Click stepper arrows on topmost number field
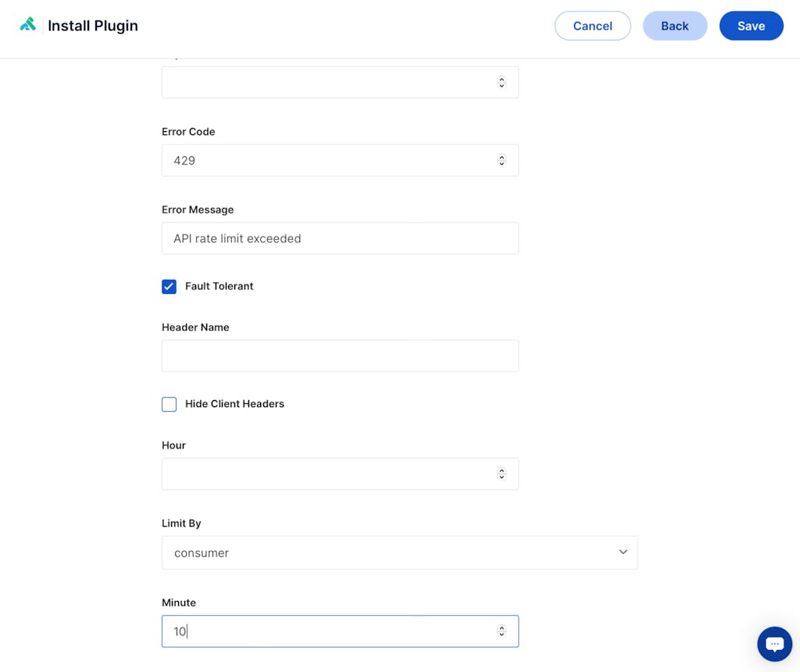This screenshot has height=672, width=800. click(502, 82)
